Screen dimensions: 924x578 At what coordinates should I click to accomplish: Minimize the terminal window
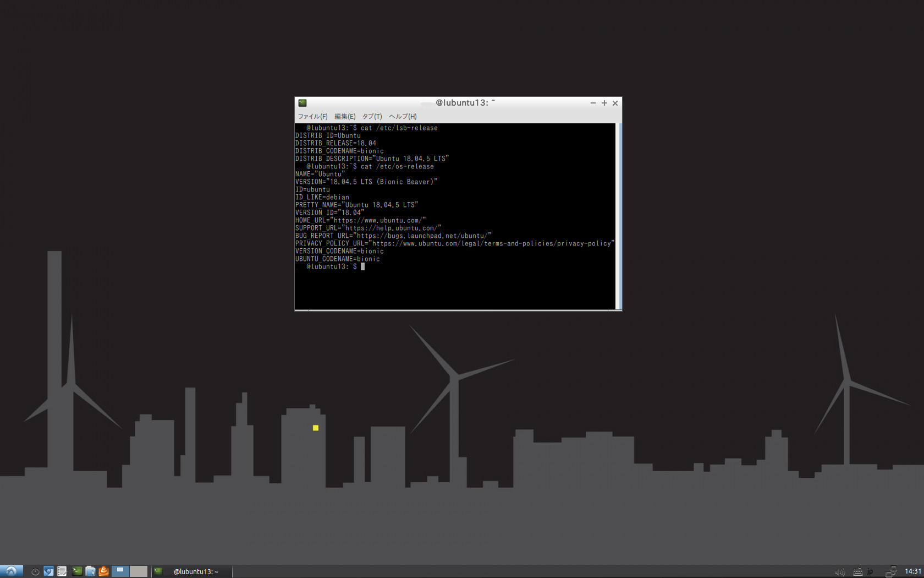[593, 103]
